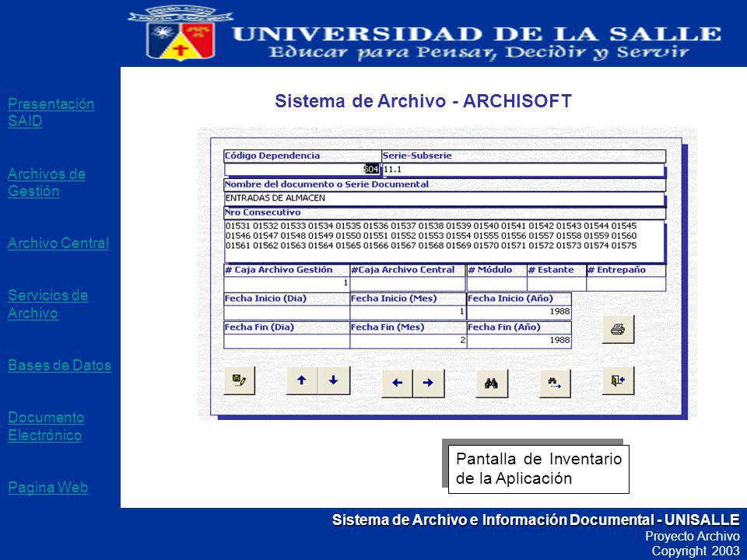Click the empty Fecha Inicio (Dia) field
The image size is (747, 560).
click(287, 313)
